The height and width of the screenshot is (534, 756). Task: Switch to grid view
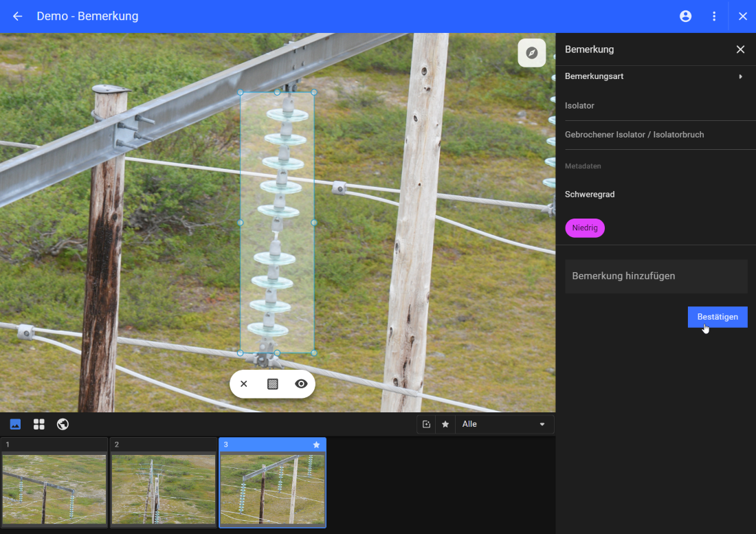[x=39, y=424]
